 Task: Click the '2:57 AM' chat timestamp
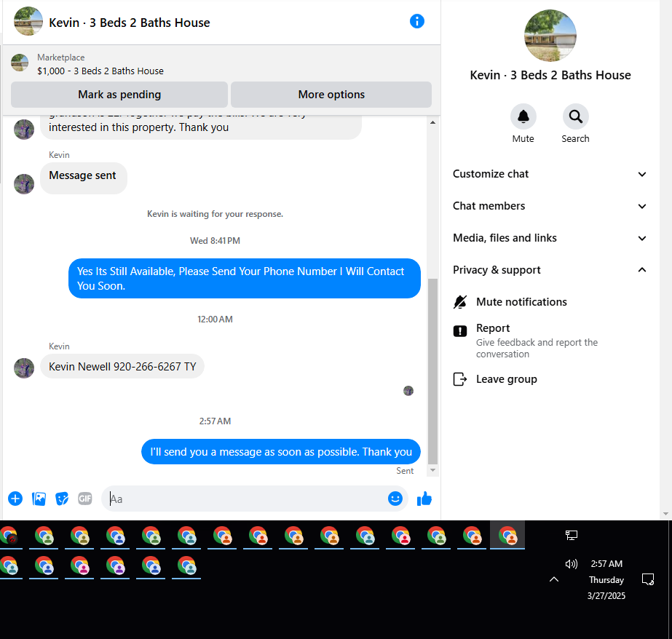point(216,421)
